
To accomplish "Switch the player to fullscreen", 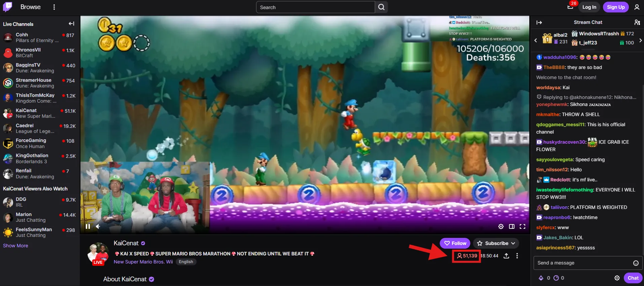I will (522, 226).
